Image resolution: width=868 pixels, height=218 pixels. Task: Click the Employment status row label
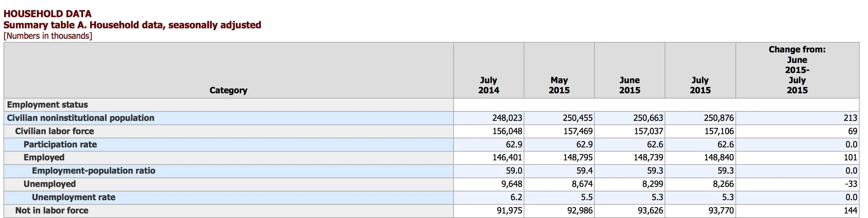47,105
